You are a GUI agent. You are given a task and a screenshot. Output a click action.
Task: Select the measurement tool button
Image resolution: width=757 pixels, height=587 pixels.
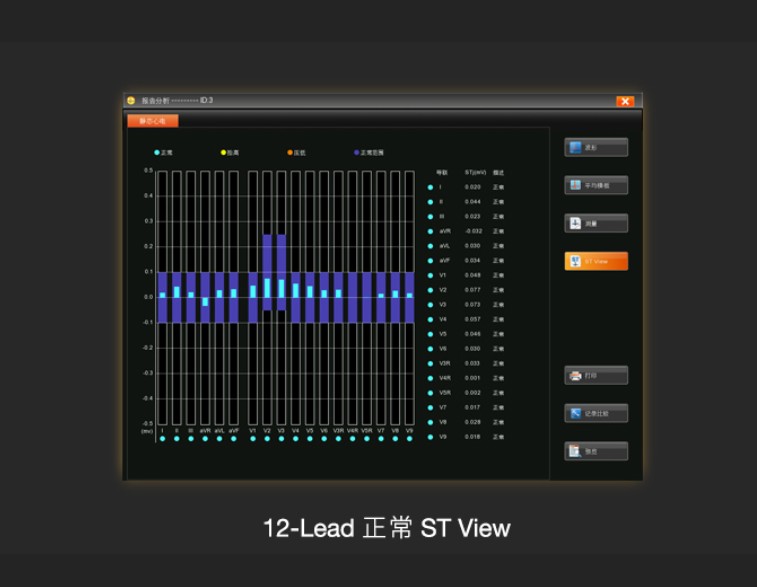596,223
